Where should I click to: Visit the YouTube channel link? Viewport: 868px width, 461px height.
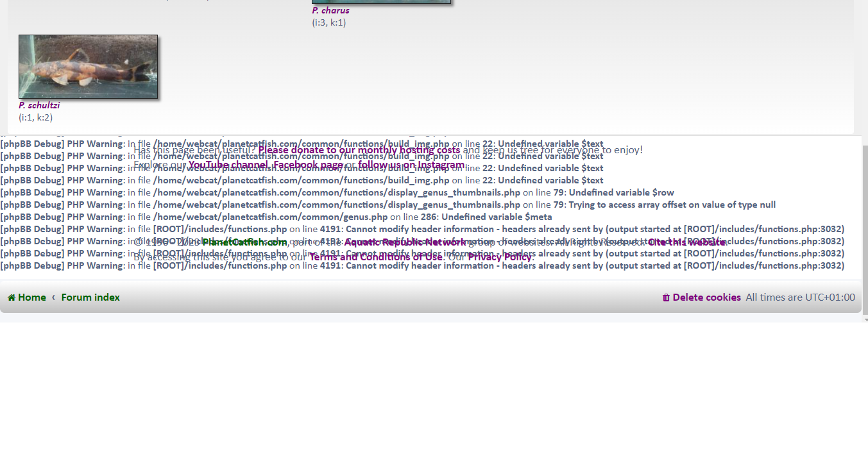click(x=228, y=165)
